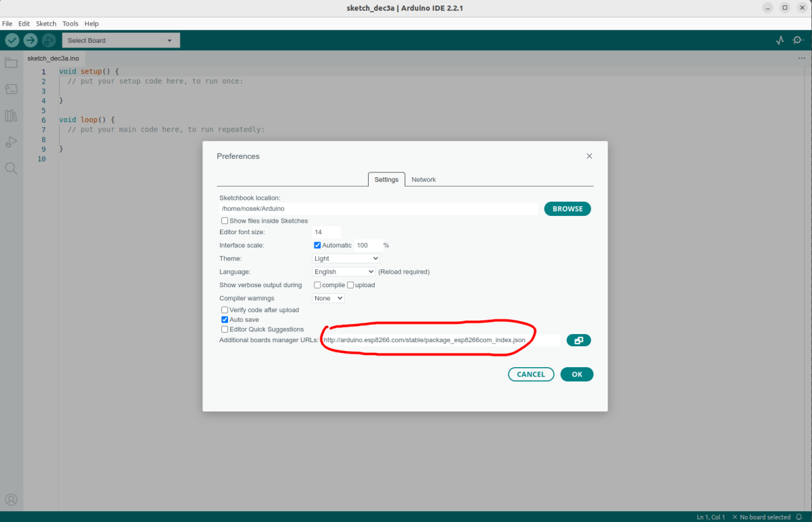Viewport: 812px width, 522px height.
Task: Click the Upload arrow icon
Action: (31, 40)
